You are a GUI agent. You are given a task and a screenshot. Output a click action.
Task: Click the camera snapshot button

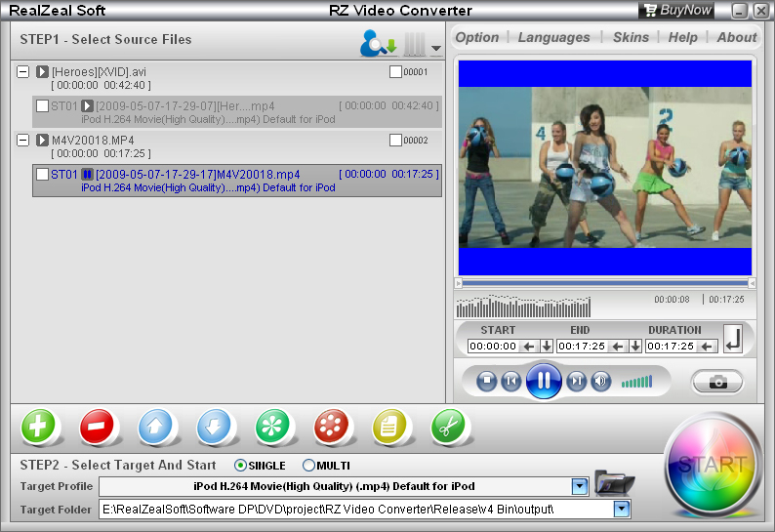coord(717,382)
